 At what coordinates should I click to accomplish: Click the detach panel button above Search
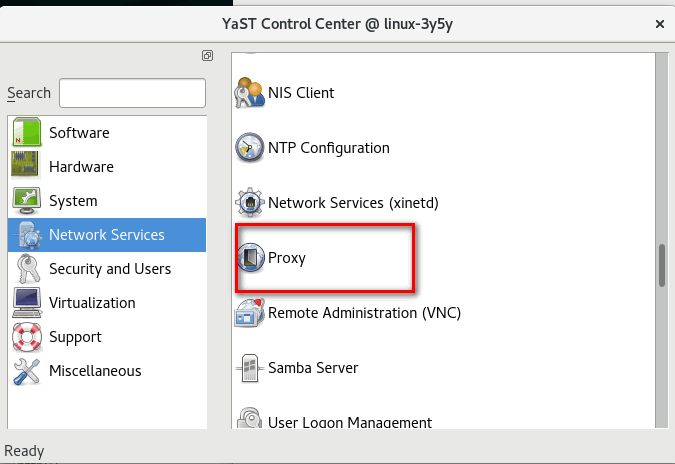point(207,56)
